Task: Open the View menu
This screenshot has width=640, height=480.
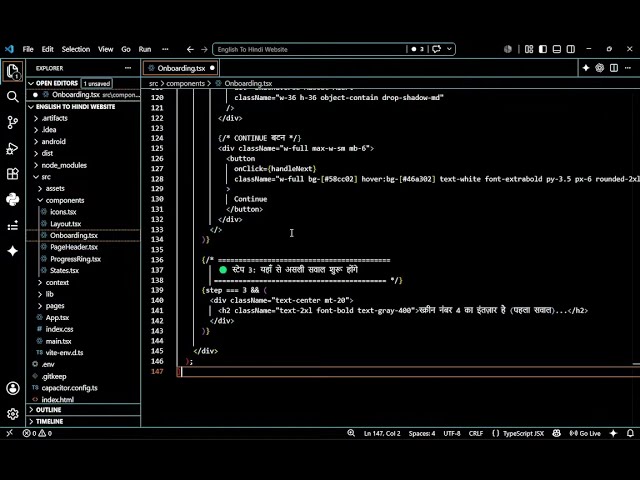Action: (105, 49)
